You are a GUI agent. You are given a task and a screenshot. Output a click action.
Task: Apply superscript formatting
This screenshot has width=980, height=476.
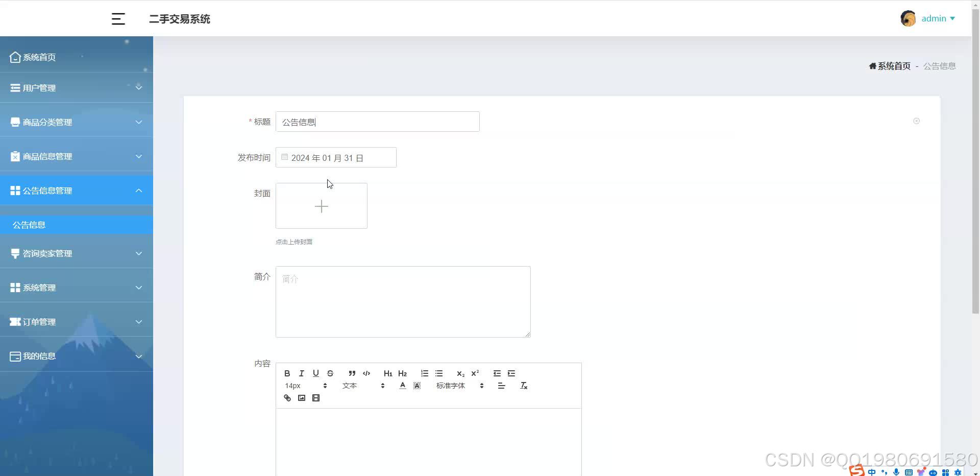coord(475,373)
